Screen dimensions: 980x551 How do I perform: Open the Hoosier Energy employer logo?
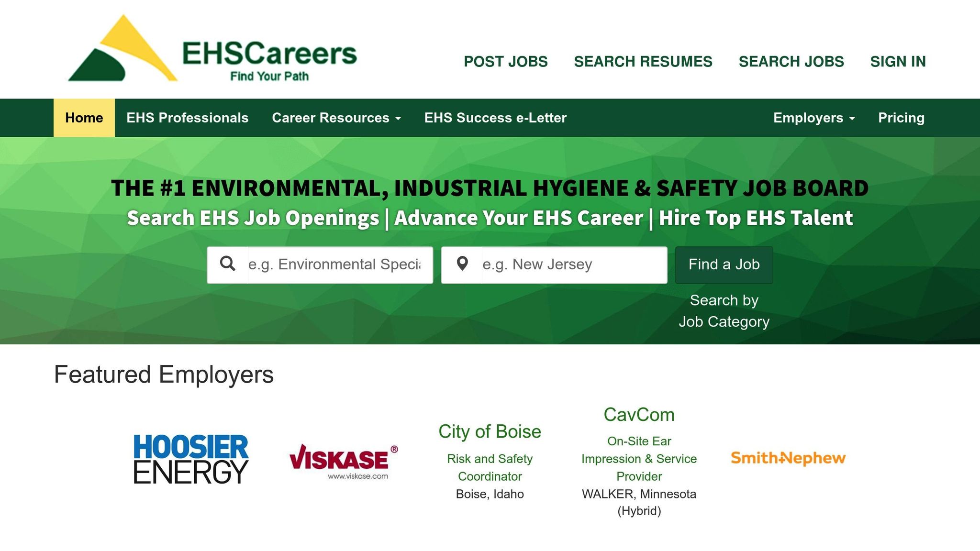click(190, 459)
